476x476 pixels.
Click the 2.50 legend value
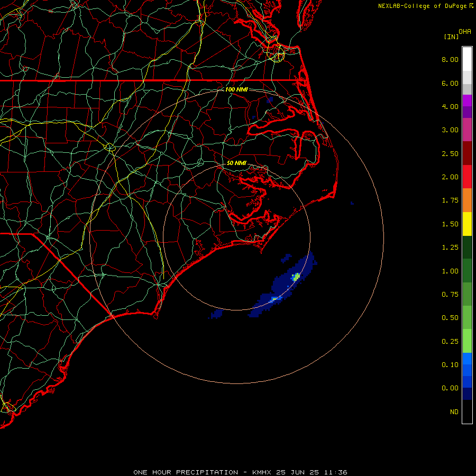pos(450,153)
